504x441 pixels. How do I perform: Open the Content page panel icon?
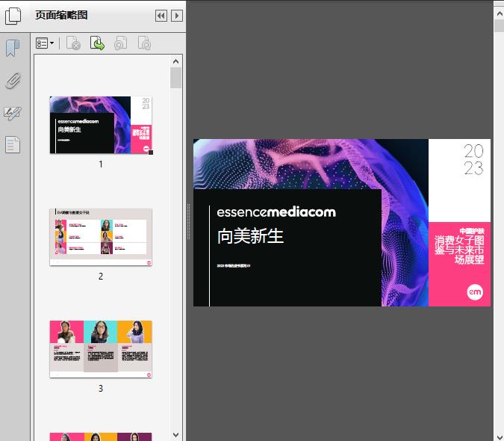(13, 144)
